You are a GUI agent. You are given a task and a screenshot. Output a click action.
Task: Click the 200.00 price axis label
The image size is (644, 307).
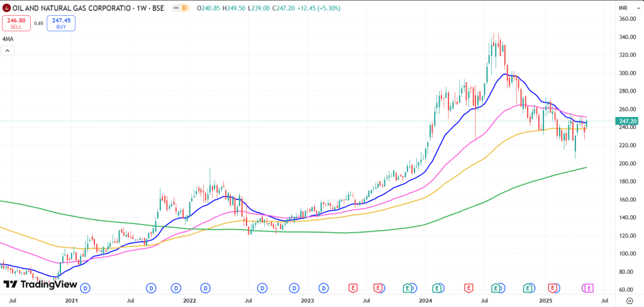(x=628, y=164)
